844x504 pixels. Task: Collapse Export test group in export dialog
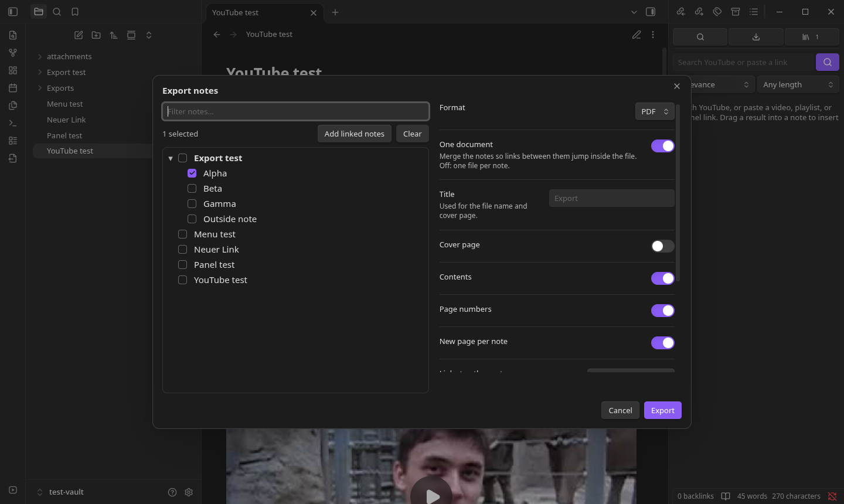(171, 158)
